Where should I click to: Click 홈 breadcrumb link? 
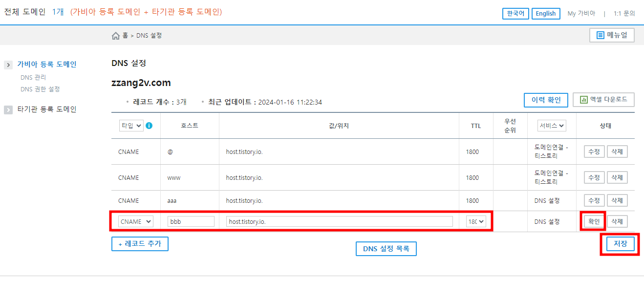tap(125, 36)
